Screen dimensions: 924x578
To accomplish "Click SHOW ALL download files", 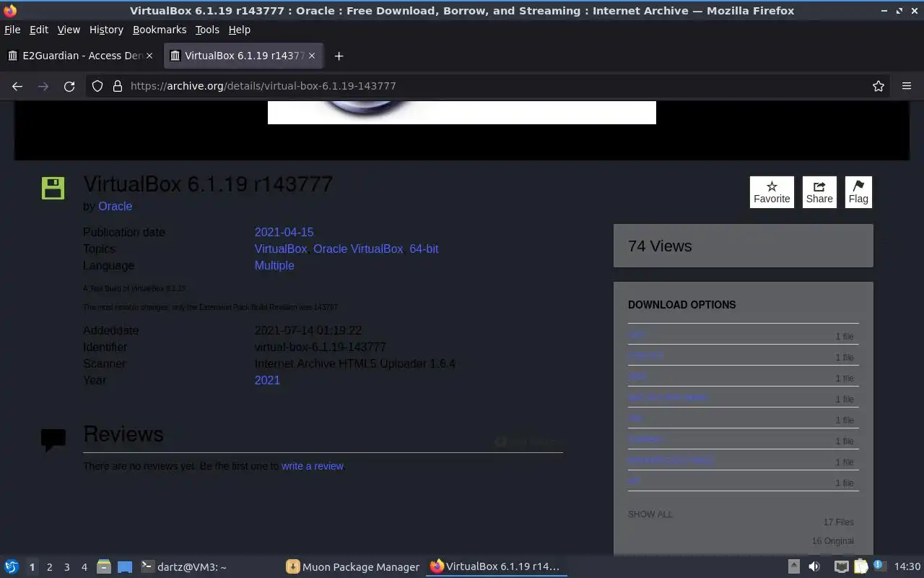I will tap(650, 514).
